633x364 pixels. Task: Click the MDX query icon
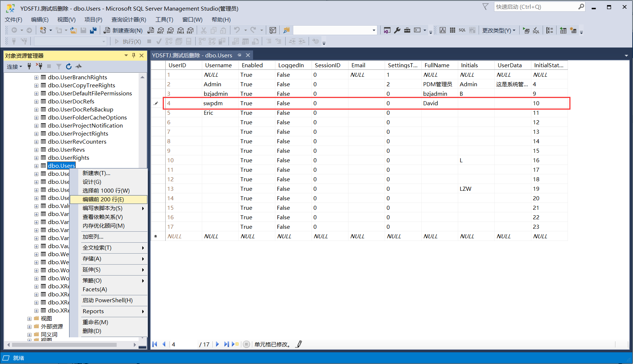[x=161, y=30]
